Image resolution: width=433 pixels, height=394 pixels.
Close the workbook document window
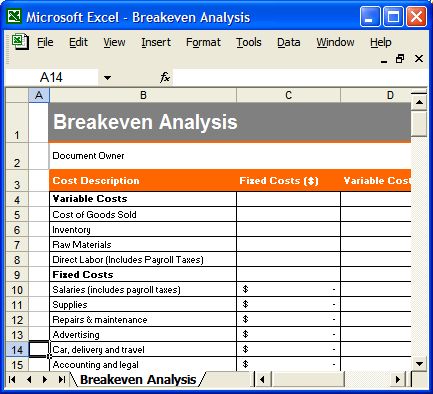tap(419, 59)
